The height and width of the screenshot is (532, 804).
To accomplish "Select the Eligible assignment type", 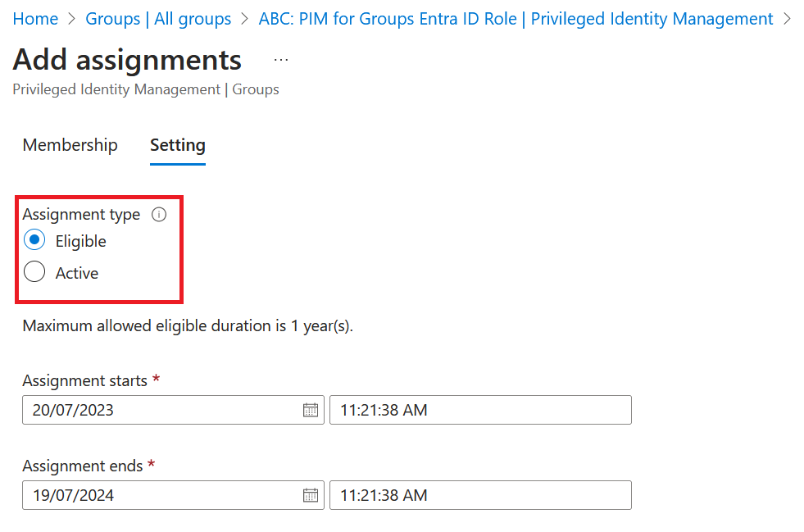I will point(34,241).
